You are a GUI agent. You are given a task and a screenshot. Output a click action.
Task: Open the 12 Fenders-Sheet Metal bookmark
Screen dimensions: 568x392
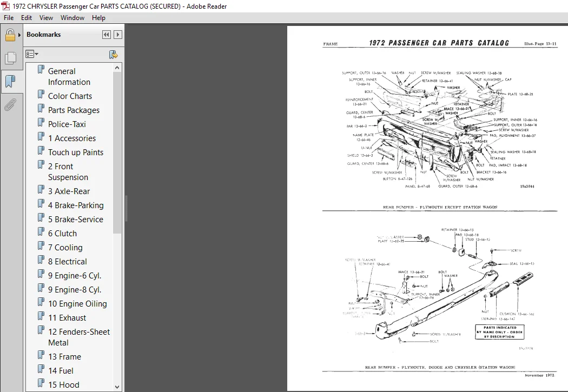click(x=79, y=337)
